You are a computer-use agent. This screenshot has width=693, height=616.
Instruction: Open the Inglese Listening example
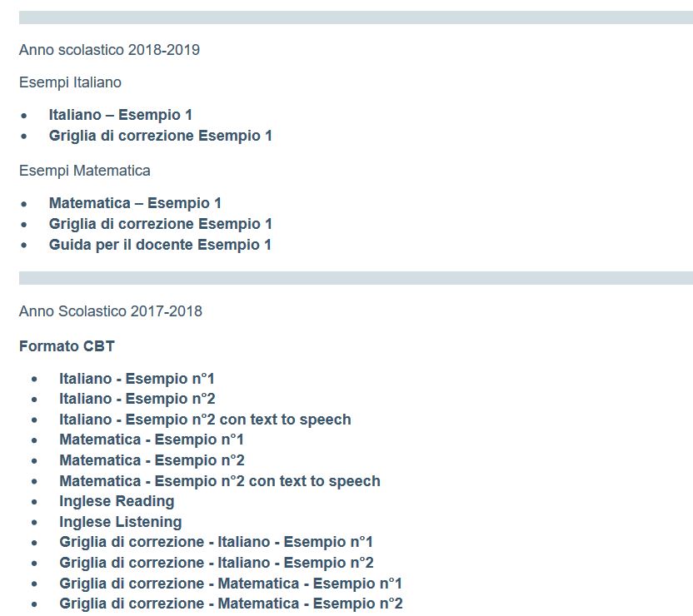pyautogui.click(x=121, y=522)
